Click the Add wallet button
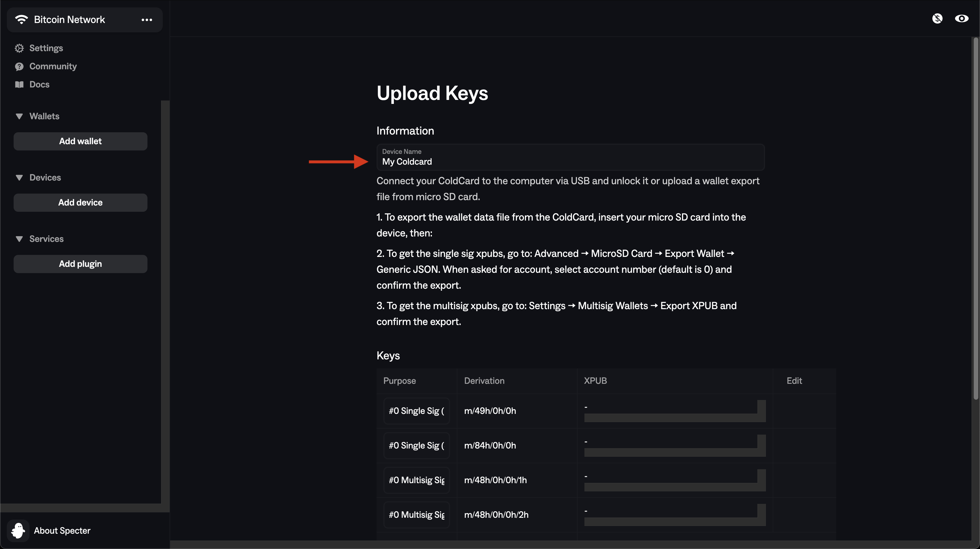Image resolution: width=980 pixels, height=549 pixels. click(x=80, y=141)
